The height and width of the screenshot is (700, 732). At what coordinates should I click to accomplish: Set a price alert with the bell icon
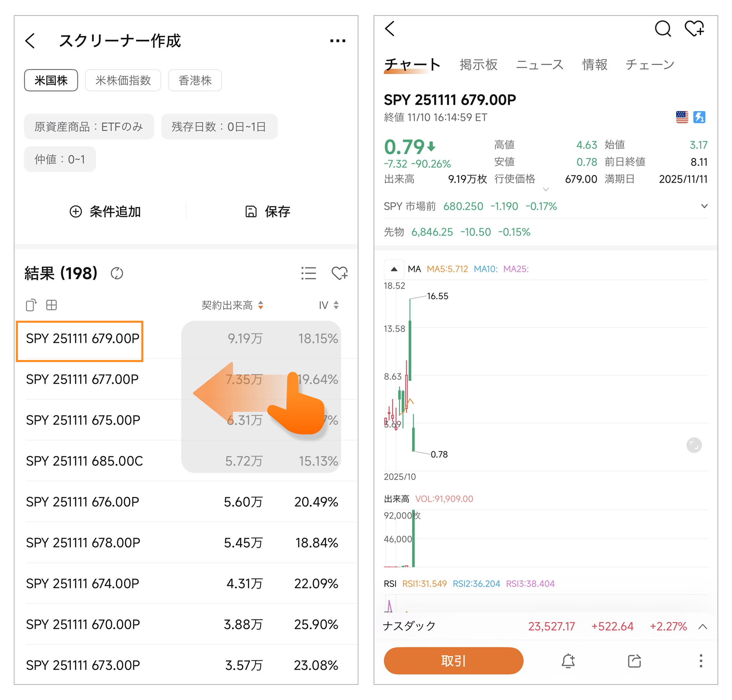point(568,660)
